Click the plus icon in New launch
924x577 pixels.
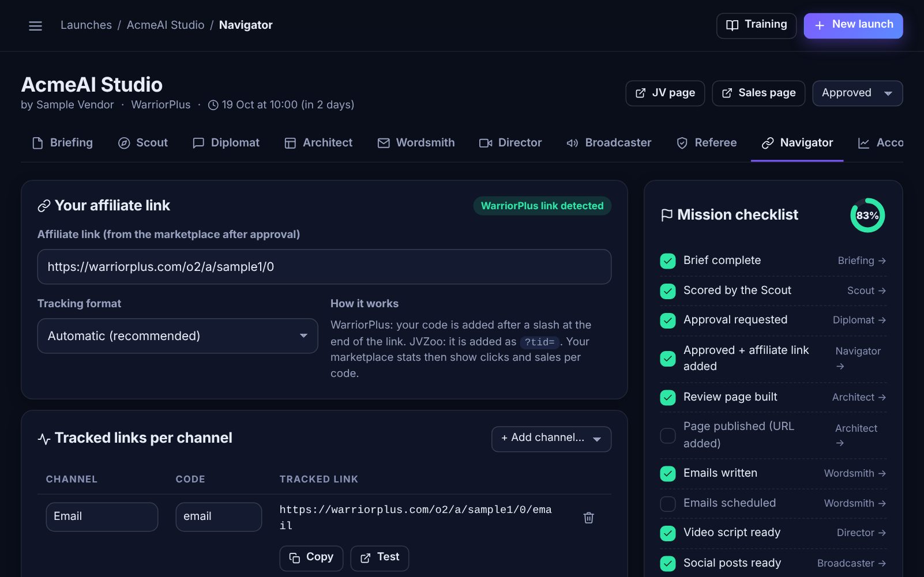click(x=819, y=25)
